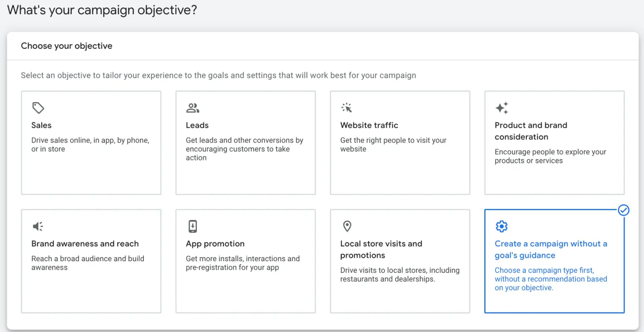Click 'Drive visits to local stores' description
This screenshot has height=332, width=644.
tap(400, 275)
